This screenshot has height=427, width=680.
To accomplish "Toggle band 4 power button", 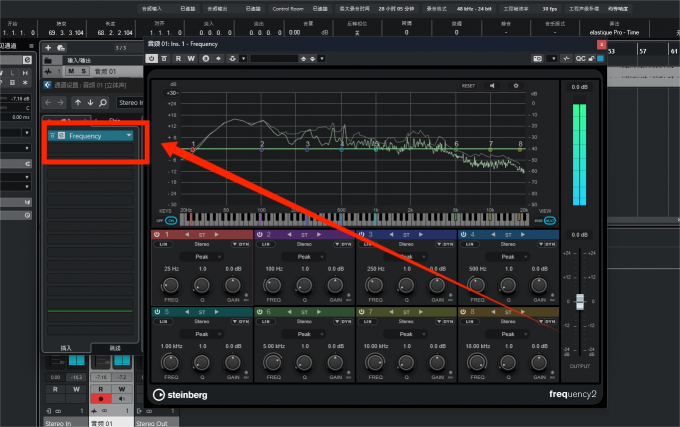I will click(463, 235).
